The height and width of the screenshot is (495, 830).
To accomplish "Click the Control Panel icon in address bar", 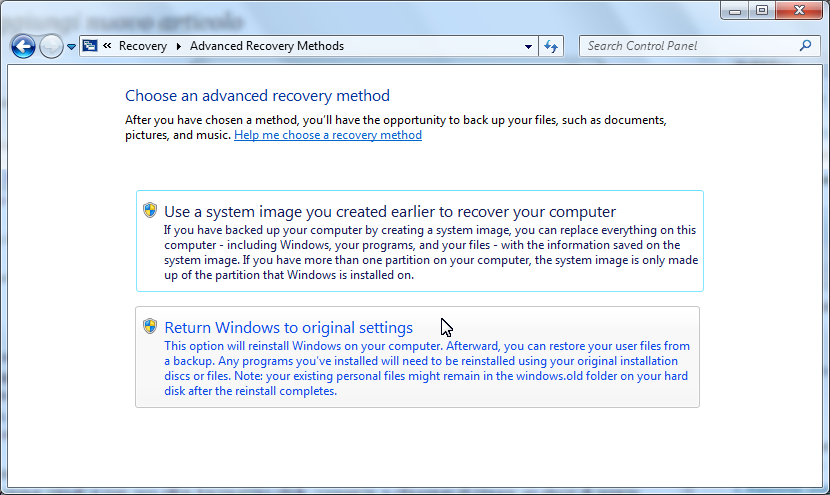I will point(90,46).
